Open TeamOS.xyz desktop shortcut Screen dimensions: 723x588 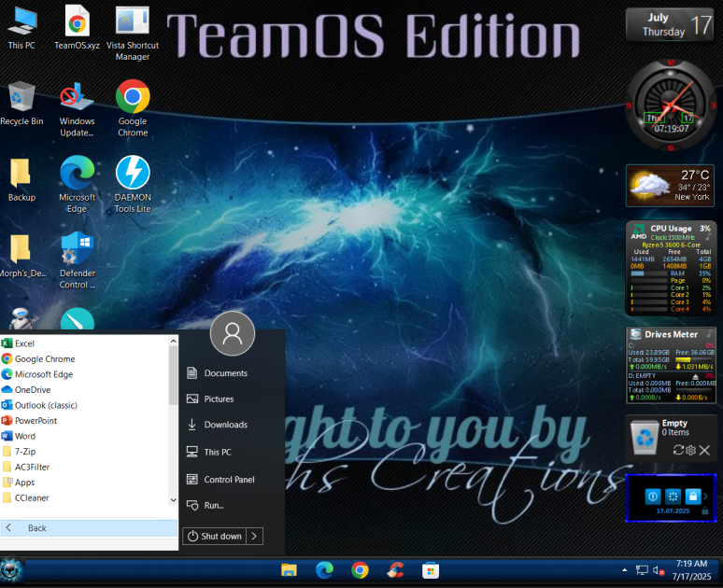tap(77, 28)
